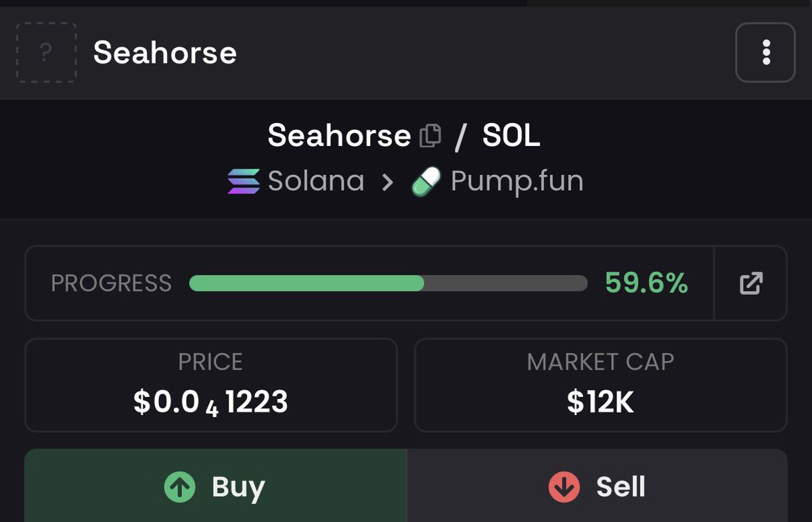Click the SOL quote token label

pyautogui.click(x=511, y=136)
